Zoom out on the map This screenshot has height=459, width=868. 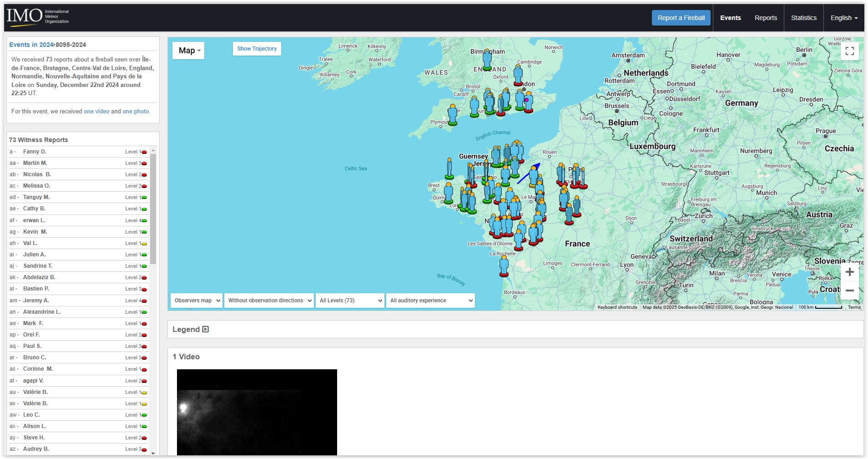(849, 291)
